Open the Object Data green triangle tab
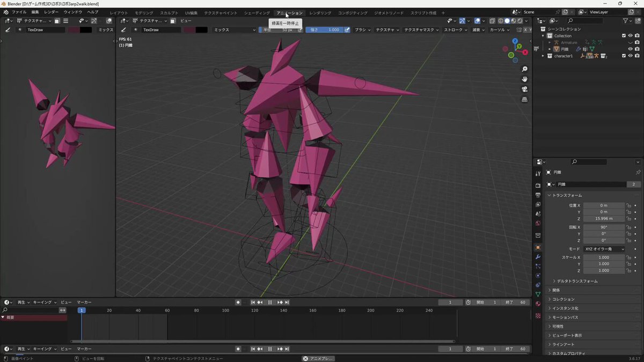Screen dimensions: 644x362 pos(538,294)
